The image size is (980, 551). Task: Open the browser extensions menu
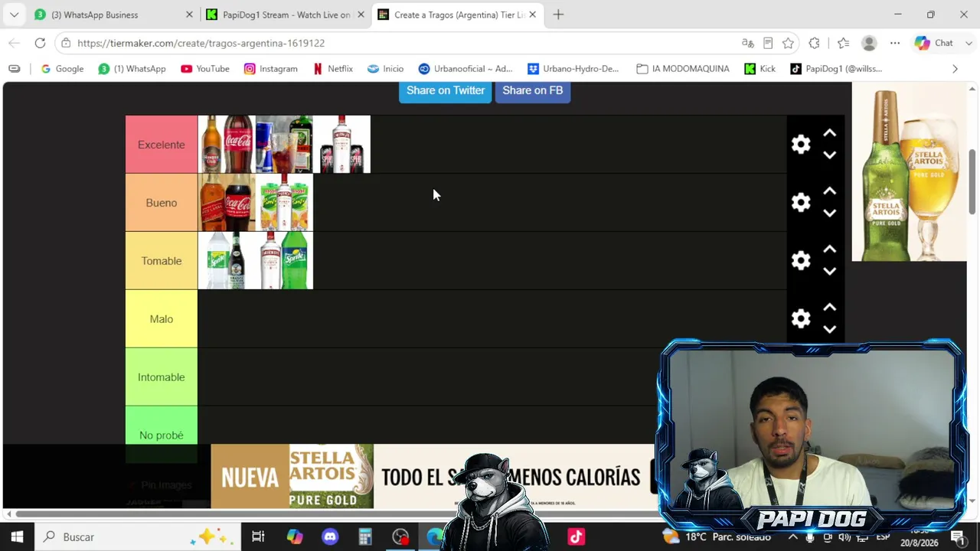point(814,43)
